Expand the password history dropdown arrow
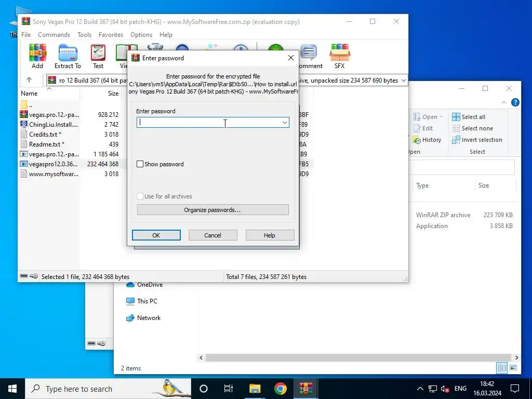532x399 pixels. click(284, 123)
